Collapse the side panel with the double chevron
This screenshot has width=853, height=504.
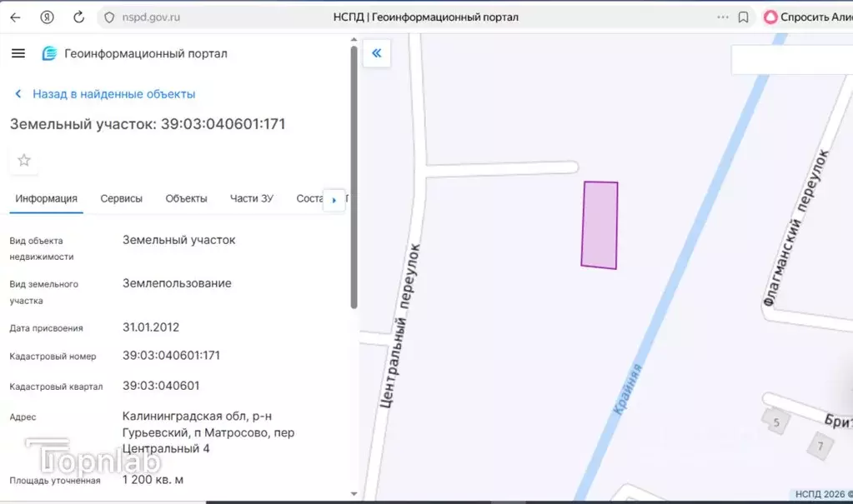pos(376,53)
